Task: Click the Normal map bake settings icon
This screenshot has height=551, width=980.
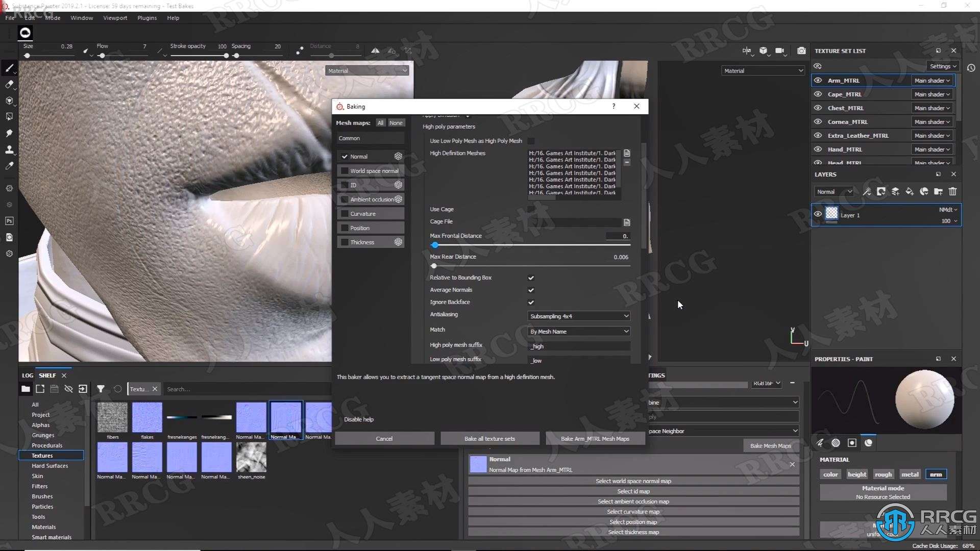Action: [398, 156]
